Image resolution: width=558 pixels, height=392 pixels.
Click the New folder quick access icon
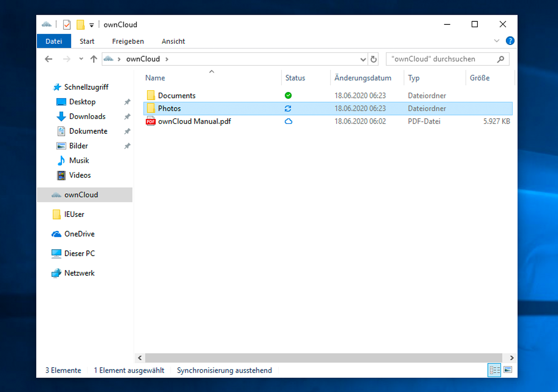(x=80, y=25)
